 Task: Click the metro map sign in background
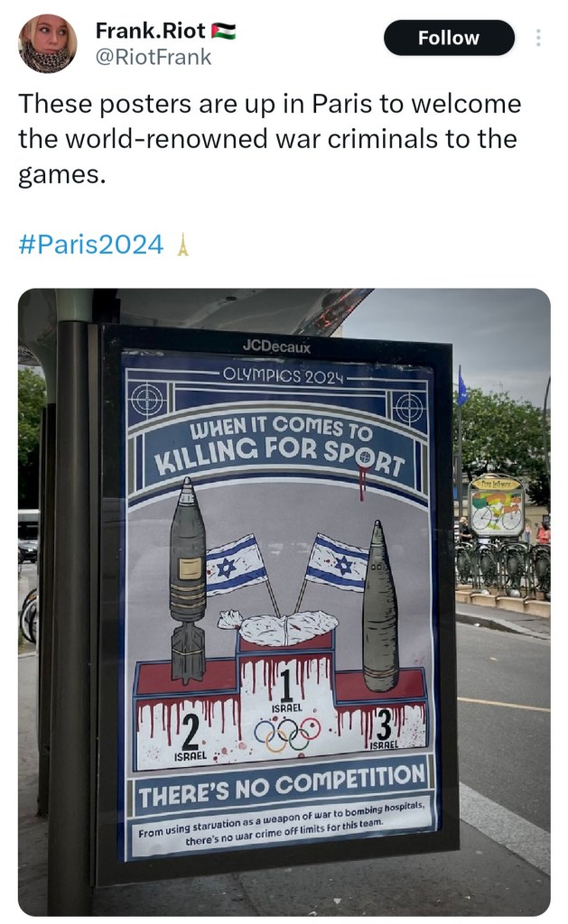tap(496, 506)
